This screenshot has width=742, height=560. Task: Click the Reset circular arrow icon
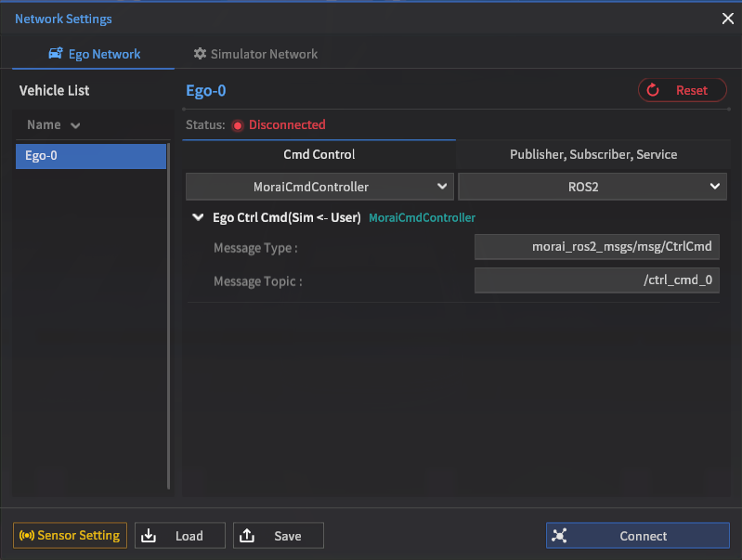653,90
